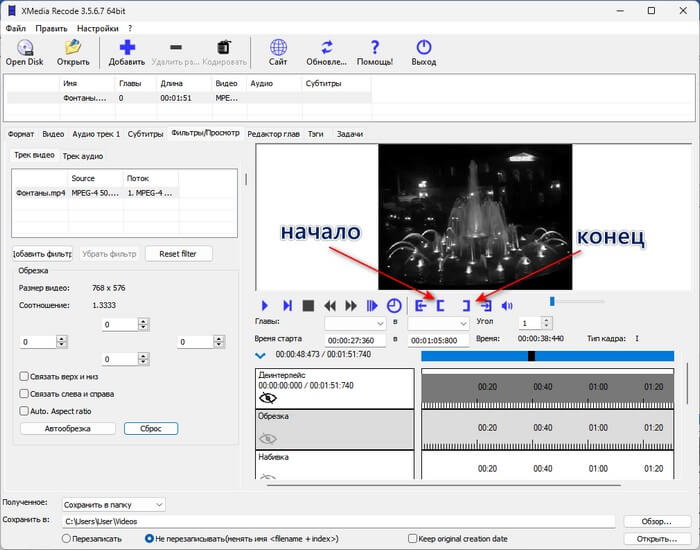Open the Сайт globe icon
This screenshot has height=550, width=700.
279,47
